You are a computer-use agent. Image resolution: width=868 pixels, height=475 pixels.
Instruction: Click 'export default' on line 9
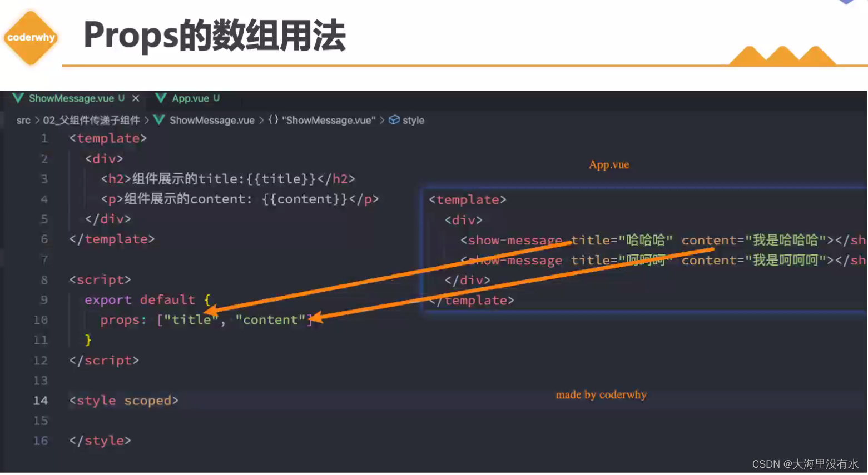(140, 300)
